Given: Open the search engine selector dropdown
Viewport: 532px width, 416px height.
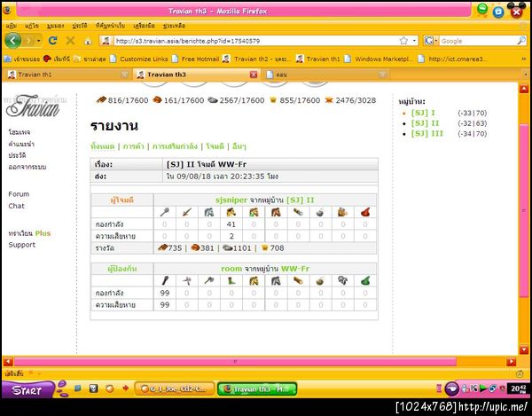Looking at the screenshot, I should click(x=436, y=41).
